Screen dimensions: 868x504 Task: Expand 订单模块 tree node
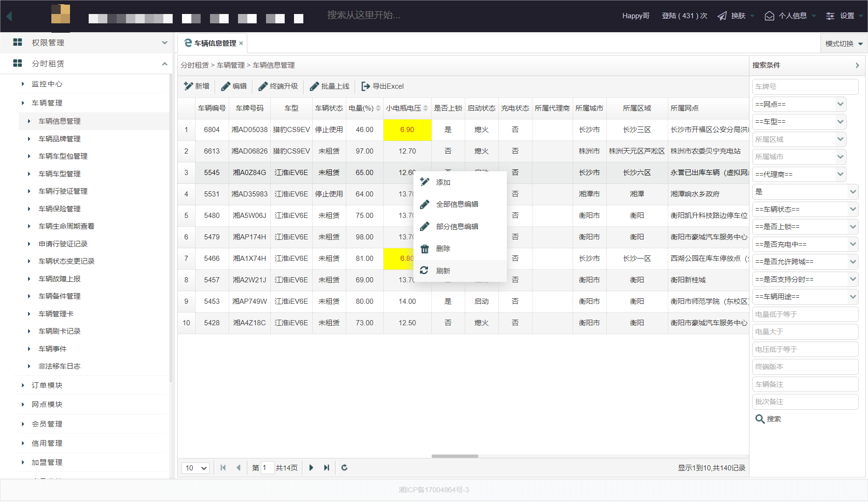[23, 385]
